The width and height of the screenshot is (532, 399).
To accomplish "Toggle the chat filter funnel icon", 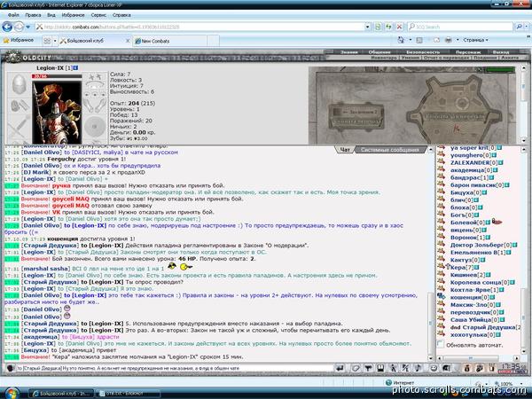I will (x=368, y=368).
